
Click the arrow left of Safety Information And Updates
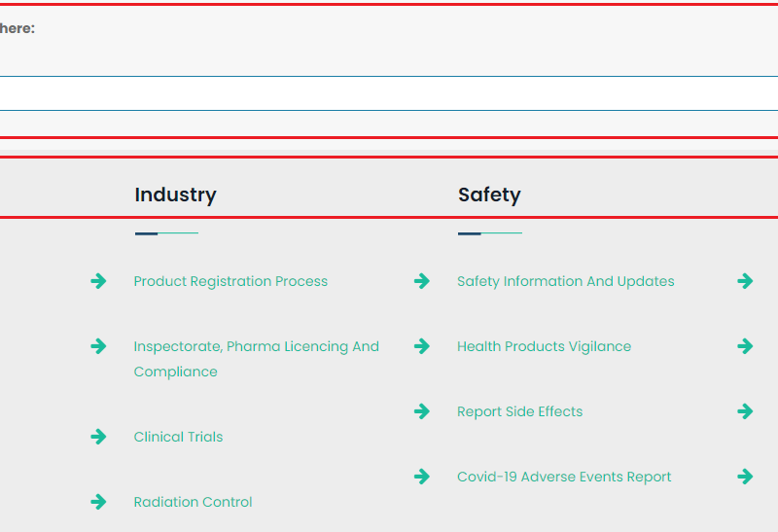click(422, 281)
